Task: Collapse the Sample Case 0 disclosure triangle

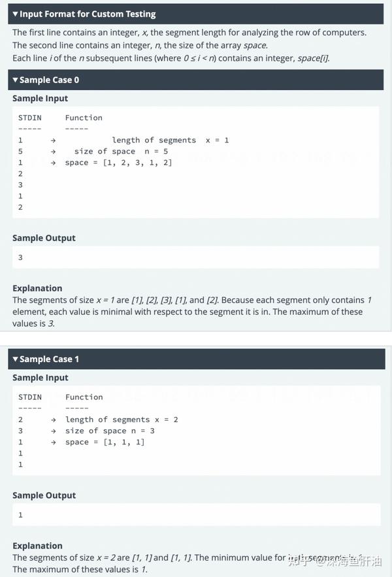Action: (x=15, y=80)
